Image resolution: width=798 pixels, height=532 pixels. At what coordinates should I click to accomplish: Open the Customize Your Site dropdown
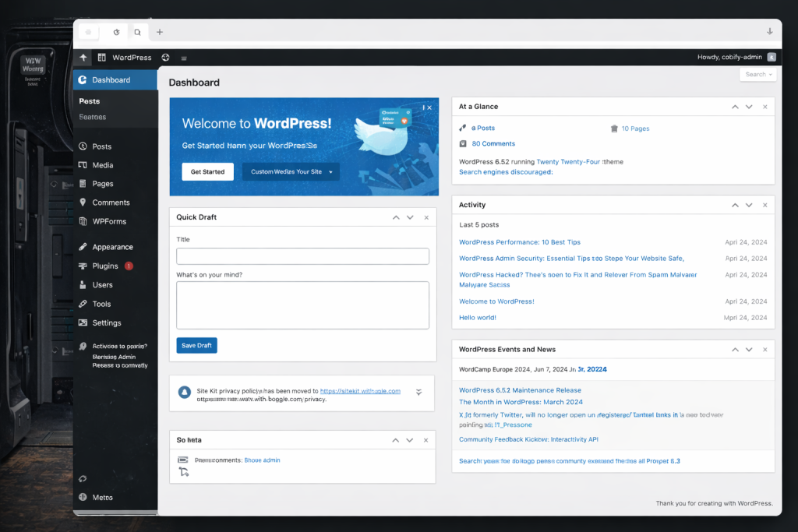click(x=290, y=171)
